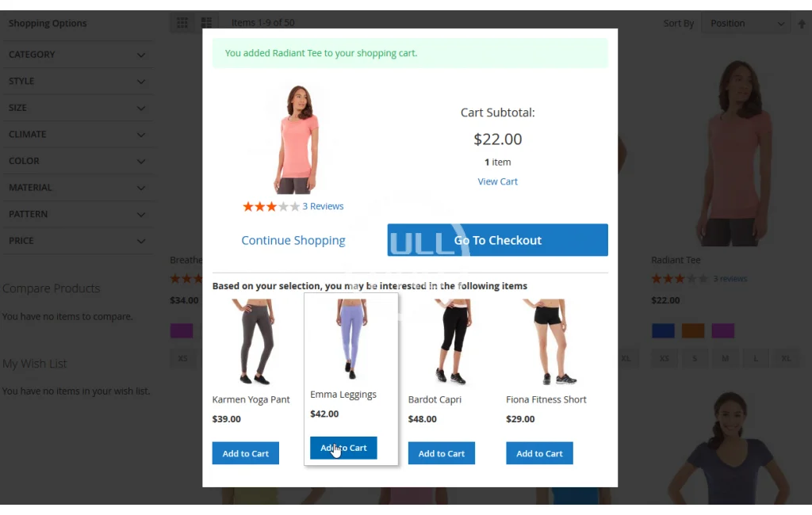Switch to grid view icon

pyautogui.click(x=182, y=23)
